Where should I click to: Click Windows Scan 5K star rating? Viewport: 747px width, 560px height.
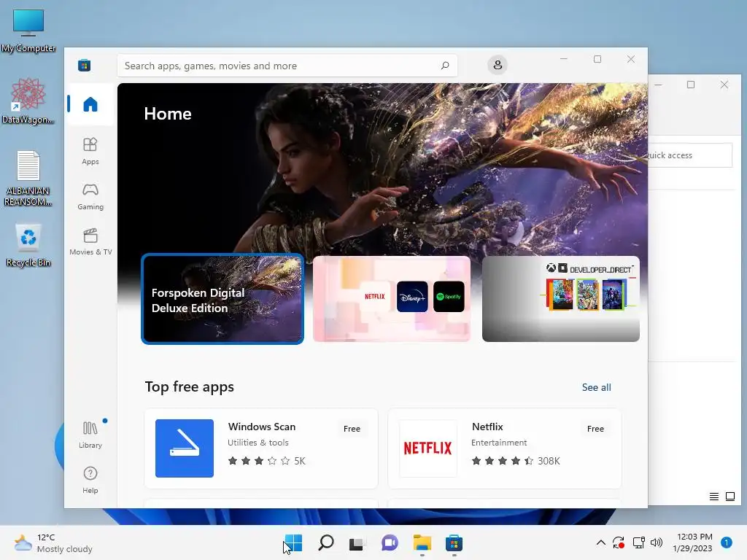pyautogui.click(x=267, y=461)
